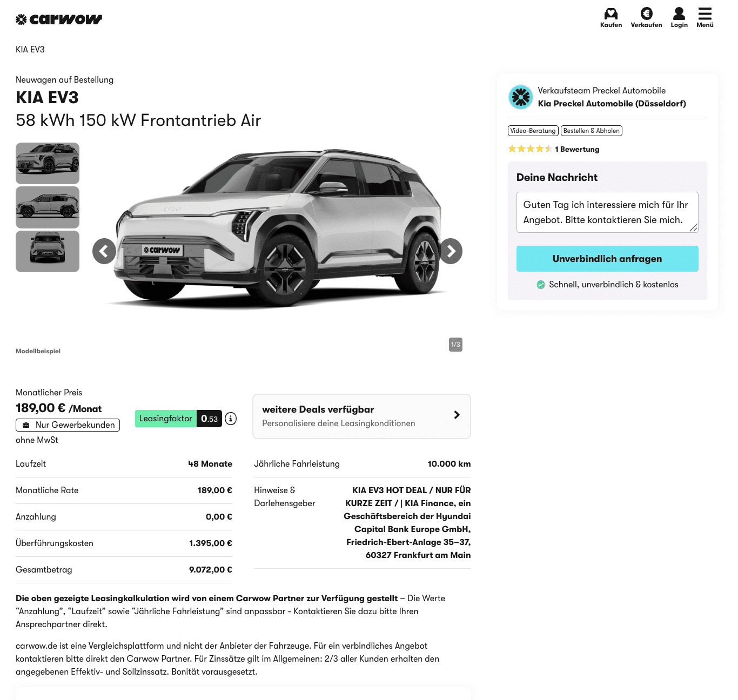Viewport: 738px width, 700px height.
Task: Click Nur Gewerbekunden badge
Action: (x=68, y=425)
